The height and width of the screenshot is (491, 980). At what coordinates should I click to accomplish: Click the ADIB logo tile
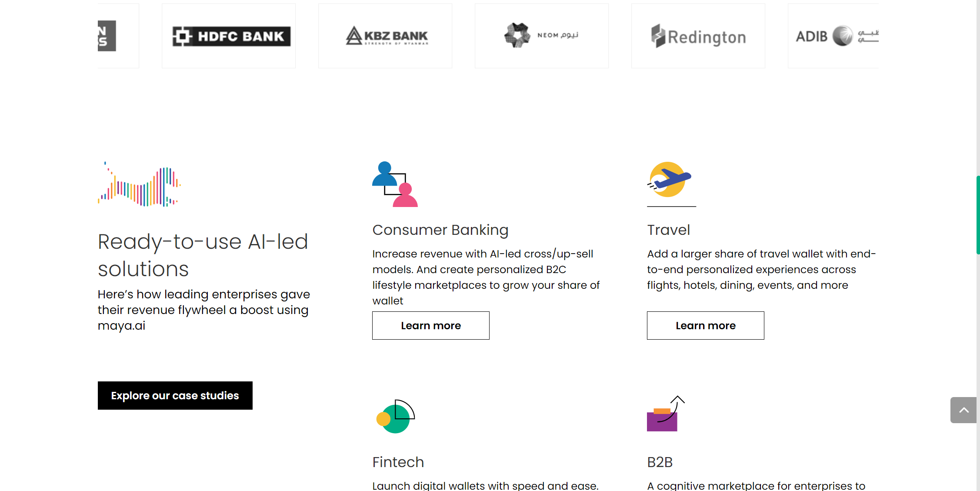[833, 36]
